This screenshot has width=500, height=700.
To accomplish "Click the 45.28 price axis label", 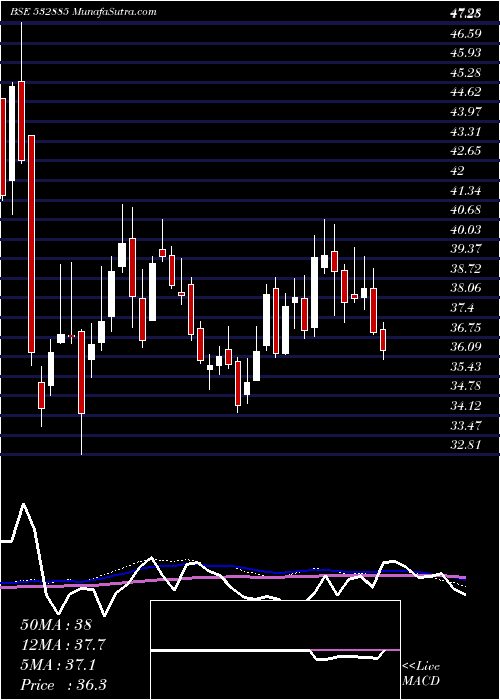I will [x=466, y=72].
